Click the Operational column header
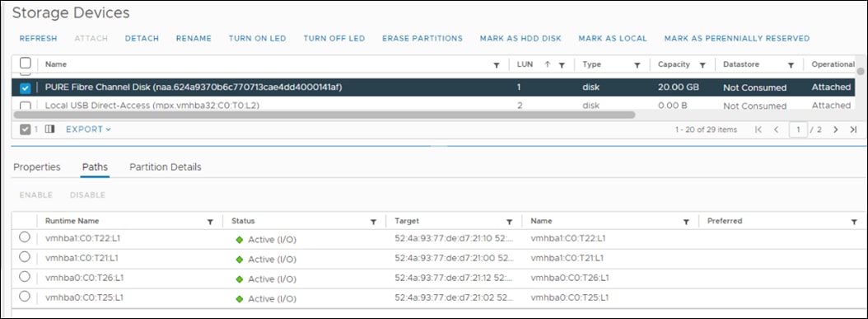868x319 pixels. (833, 64)
